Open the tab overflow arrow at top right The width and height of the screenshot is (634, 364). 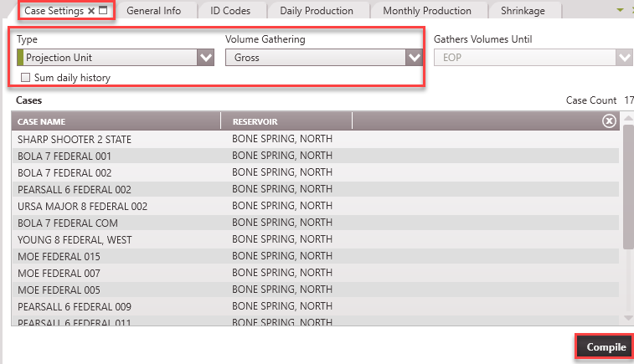[x=620, y=10]
